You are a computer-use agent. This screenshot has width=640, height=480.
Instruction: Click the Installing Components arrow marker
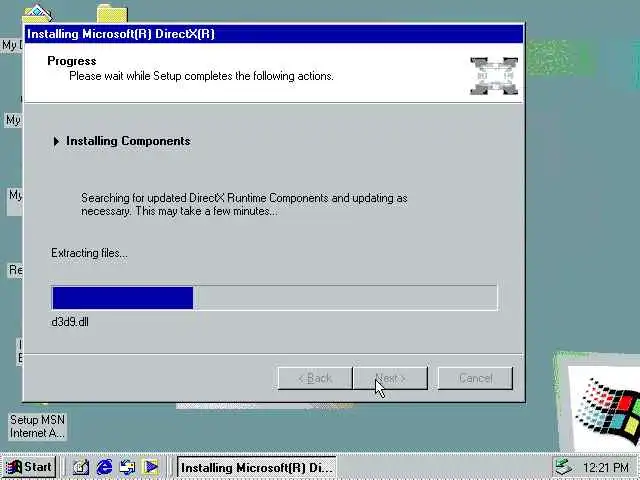coord(56,141)
